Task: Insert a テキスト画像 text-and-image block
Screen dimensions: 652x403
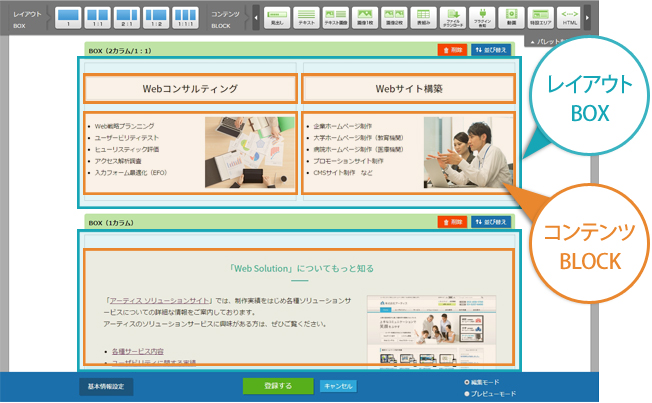Action: point(336,18)
